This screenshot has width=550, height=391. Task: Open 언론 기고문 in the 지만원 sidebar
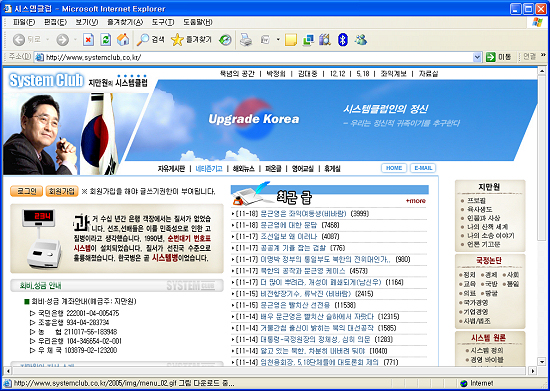[x=483, y=244]
